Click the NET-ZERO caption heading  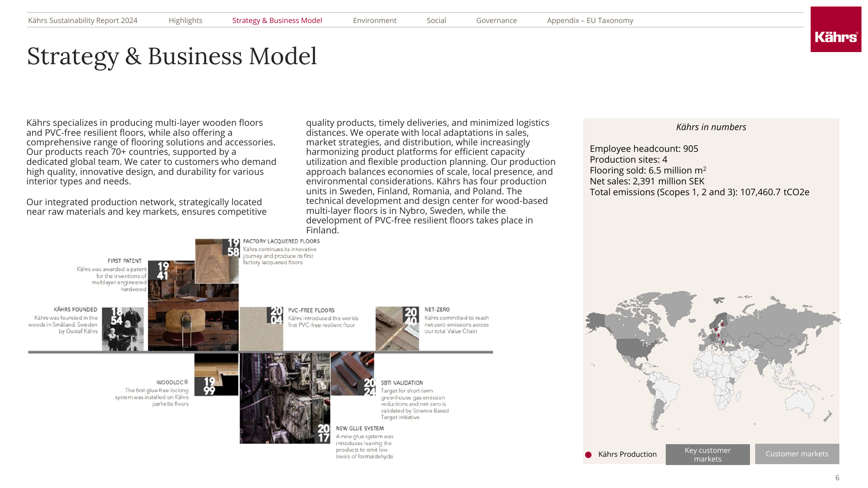(437, 309)
